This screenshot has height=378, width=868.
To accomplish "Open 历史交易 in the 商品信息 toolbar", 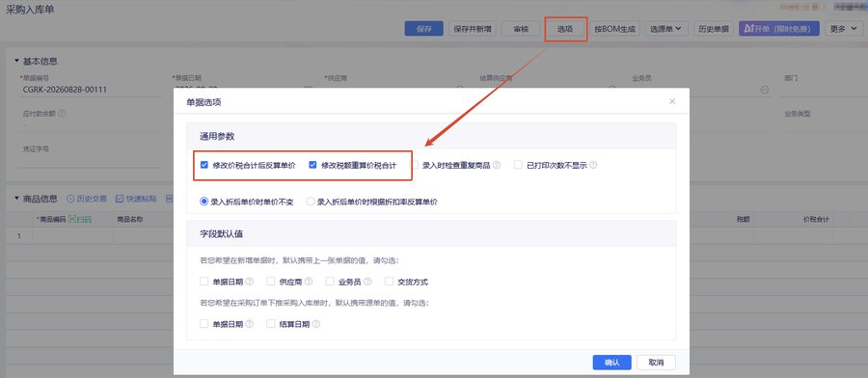I will 87,199.
